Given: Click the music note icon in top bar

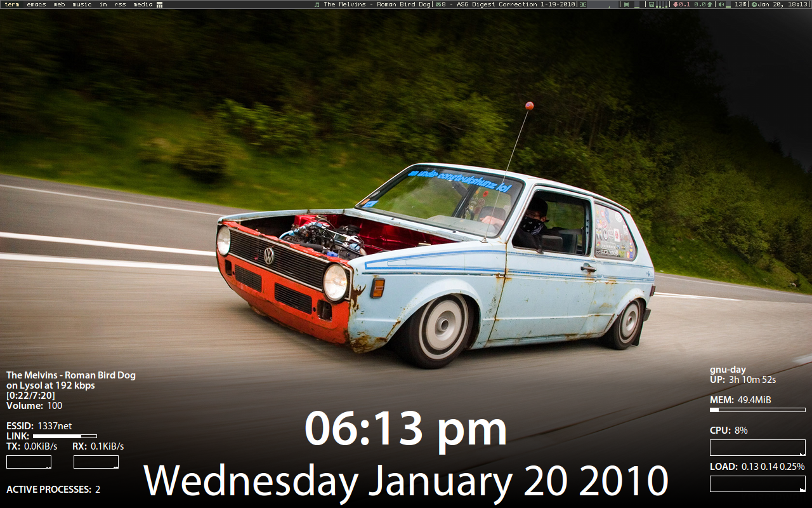Looking at the screenshot, I should coord(317,4).
